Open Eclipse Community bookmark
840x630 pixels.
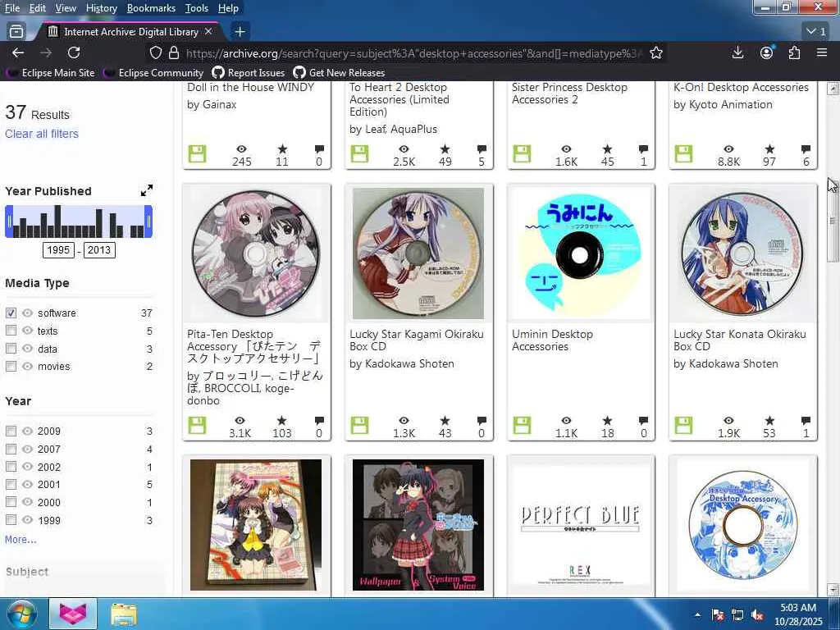pos(153,72)
